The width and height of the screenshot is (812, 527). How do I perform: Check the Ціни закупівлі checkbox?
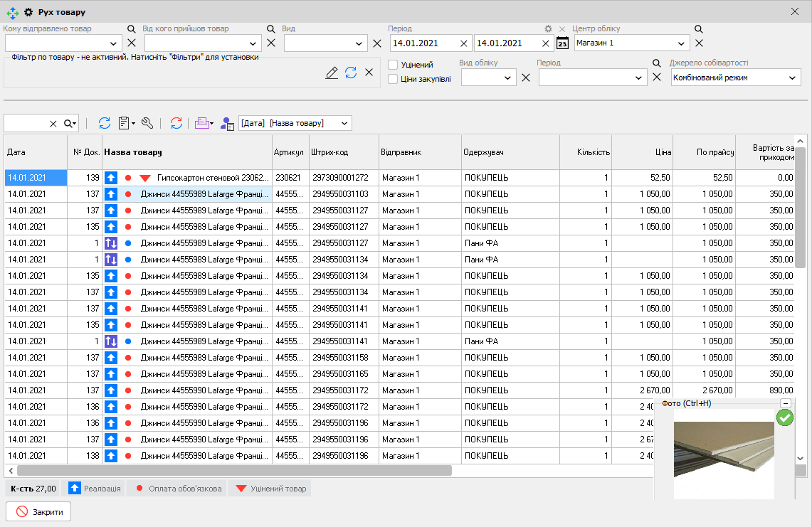393,79
